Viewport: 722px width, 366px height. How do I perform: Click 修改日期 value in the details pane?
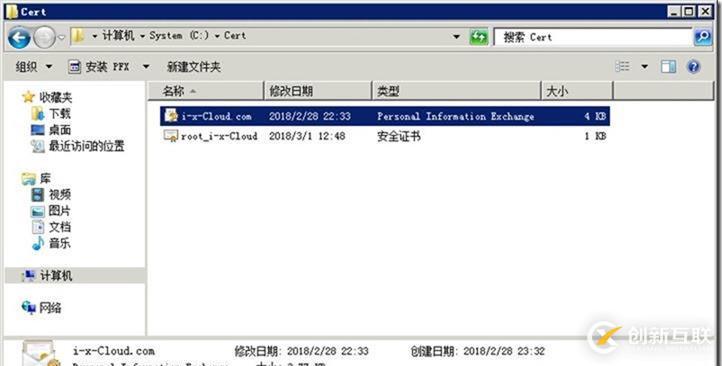click(328, 351)
